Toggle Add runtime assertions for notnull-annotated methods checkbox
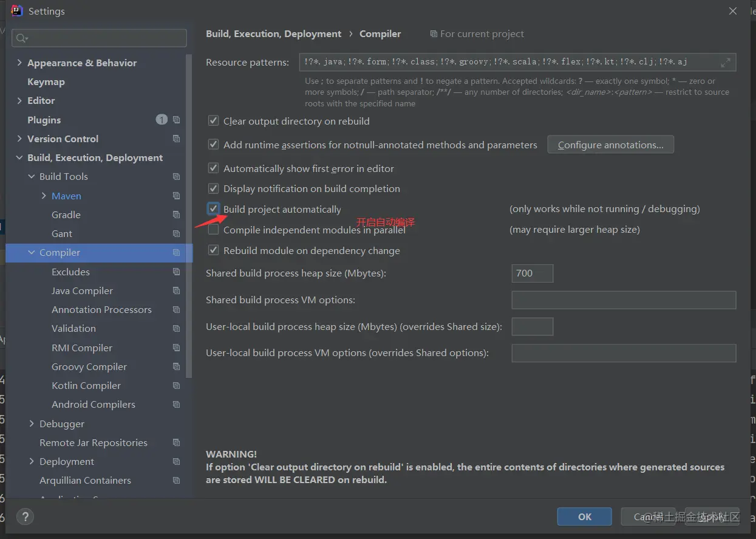This screenshot has height=539, width=756. point(213,145)
